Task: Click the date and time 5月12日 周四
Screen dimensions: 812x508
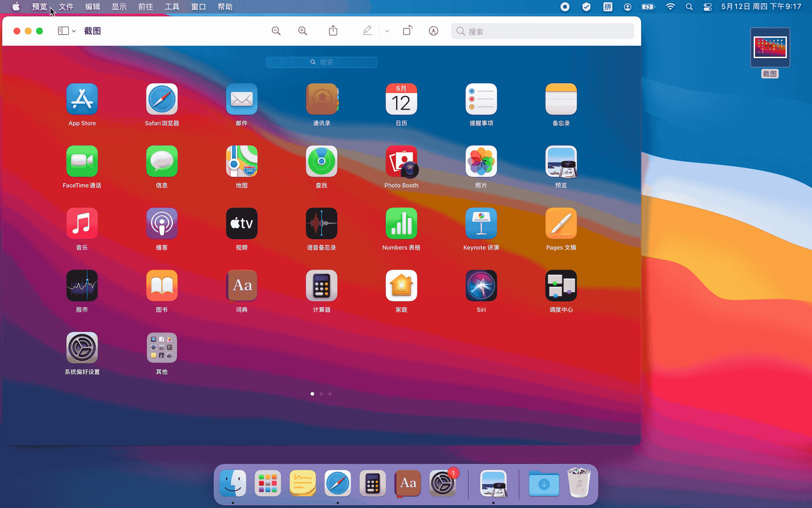Action: pyautogui.click(x=761, y=7)
